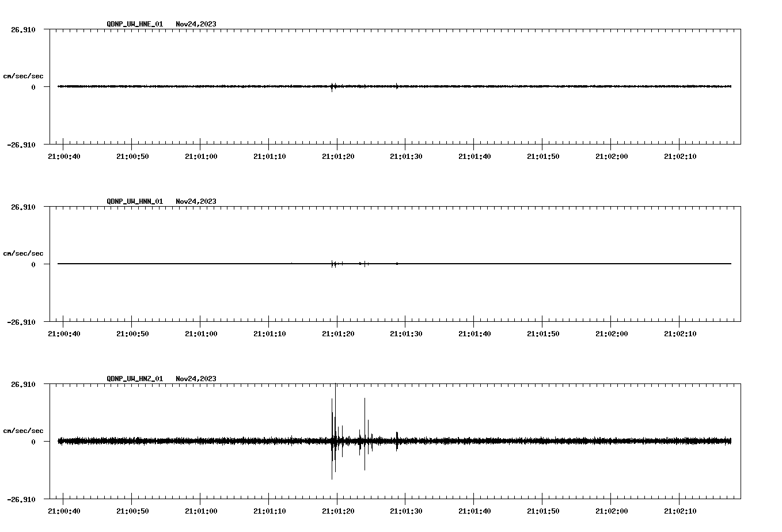Click 21:01:40 time label under HNN plot
Viewport: 782px width, 532px height.
(475, 334)
